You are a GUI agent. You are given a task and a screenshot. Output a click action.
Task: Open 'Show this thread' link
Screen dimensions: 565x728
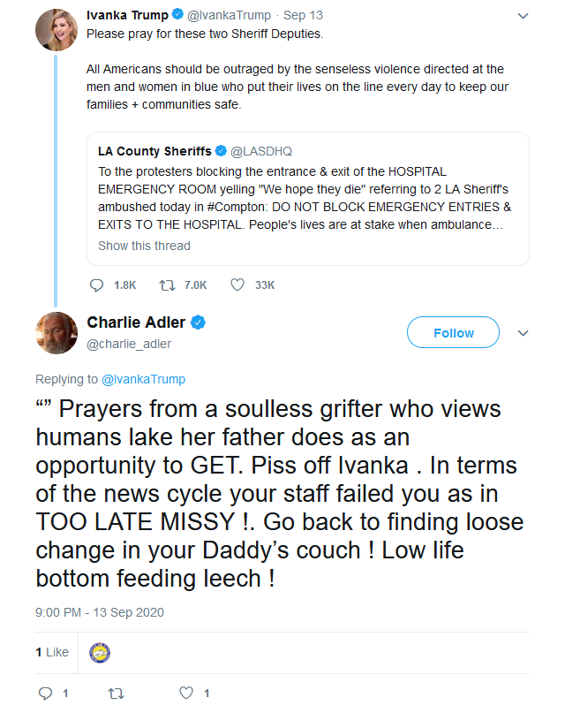click(x=144, y=246)
